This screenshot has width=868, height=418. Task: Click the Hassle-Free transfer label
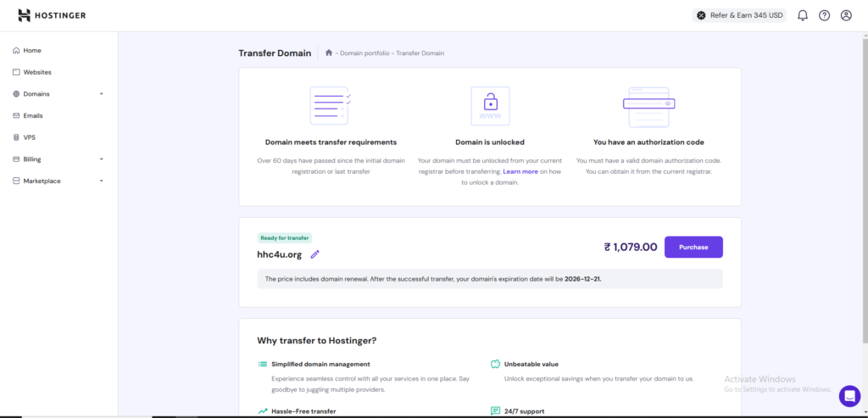point(304,411)
